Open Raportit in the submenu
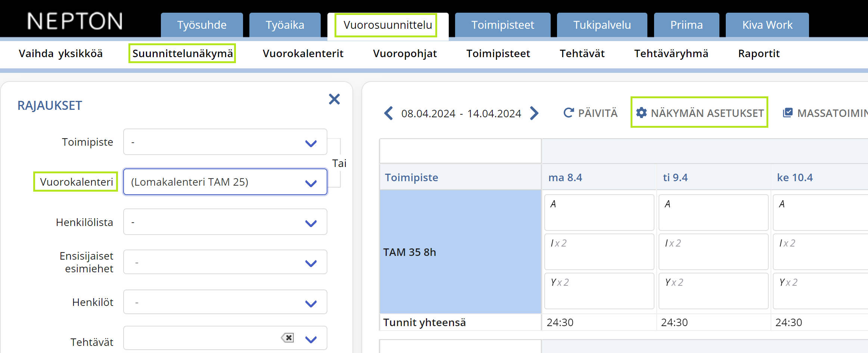The width and height of the screenshot is (868, 353). tap(759, 53)
